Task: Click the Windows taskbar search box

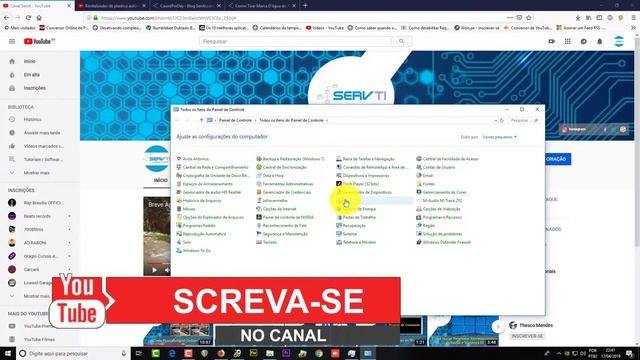Action: 73,353
